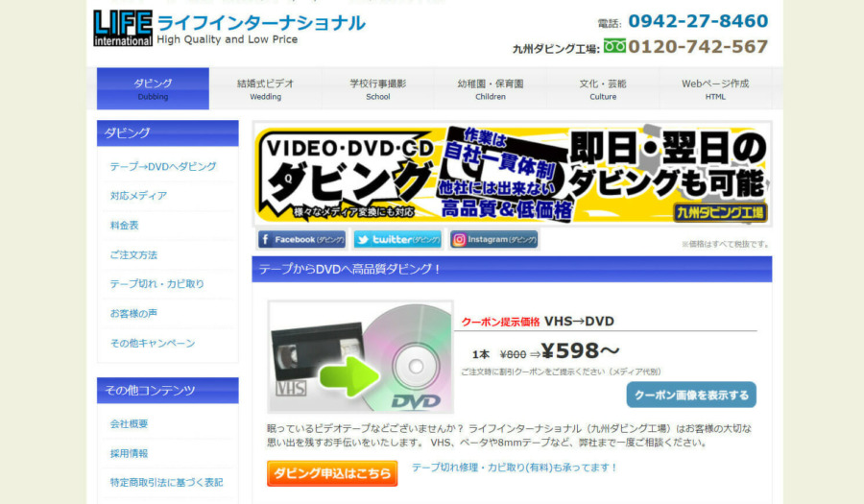
Task: Open 採用情報 link
Action: [129, 453]
